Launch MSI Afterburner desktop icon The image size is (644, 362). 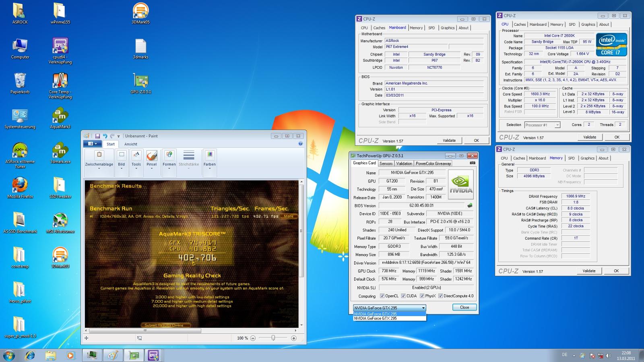pyautogui.click(x=60, y=223)
